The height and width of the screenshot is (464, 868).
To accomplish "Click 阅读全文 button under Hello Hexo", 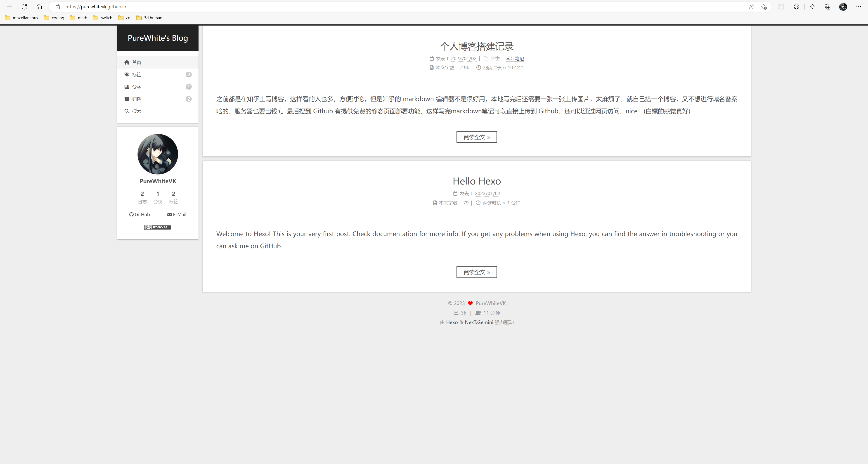I will 476,272.
